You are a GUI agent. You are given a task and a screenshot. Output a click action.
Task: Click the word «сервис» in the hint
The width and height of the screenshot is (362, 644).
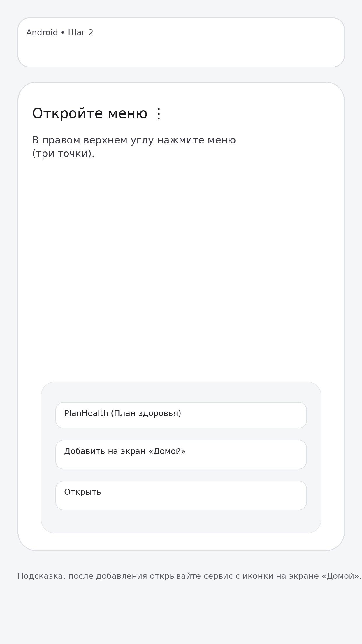click(216, 576)
